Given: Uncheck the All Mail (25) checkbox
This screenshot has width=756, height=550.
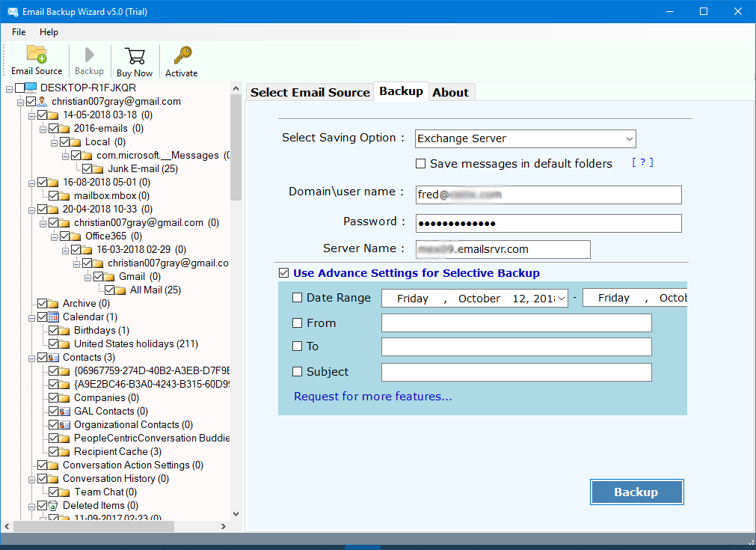Looking at the screenshot, I should click(110, 290).
